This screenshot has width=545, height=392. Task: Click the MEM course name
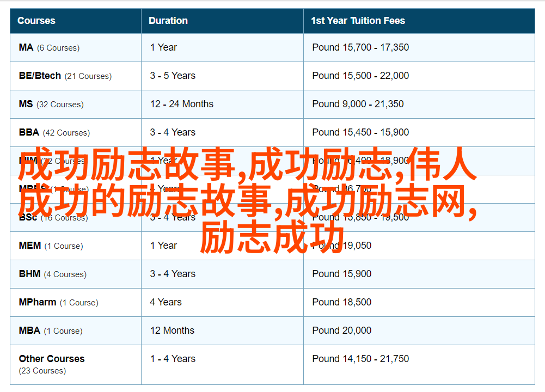30,246
